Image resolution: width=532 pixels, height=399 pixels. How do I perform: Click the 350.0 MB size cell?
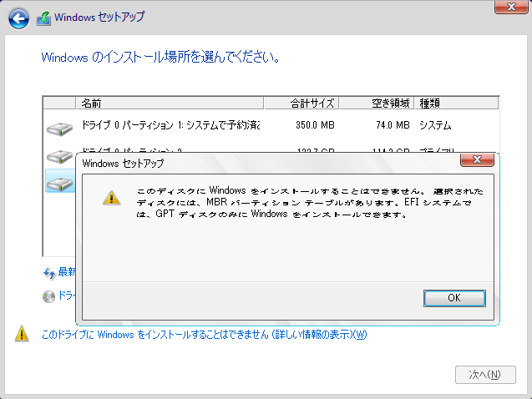pyautogui.click(x=315, y=125)
